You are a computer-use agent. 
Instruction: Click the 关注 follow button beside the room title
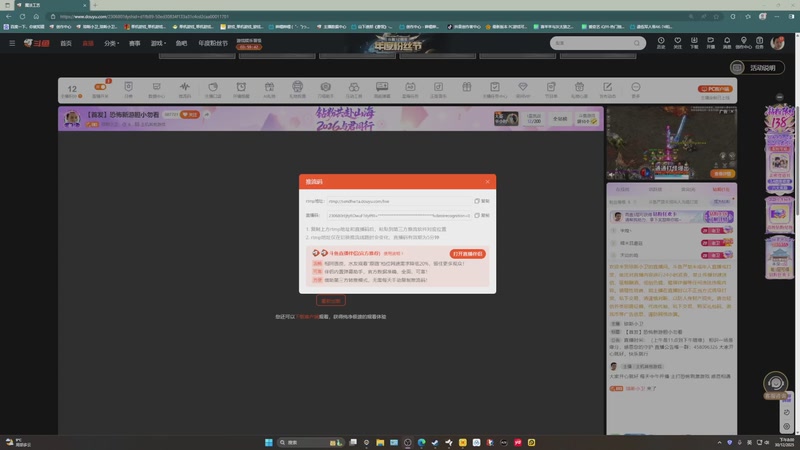[x=190, y=115]
